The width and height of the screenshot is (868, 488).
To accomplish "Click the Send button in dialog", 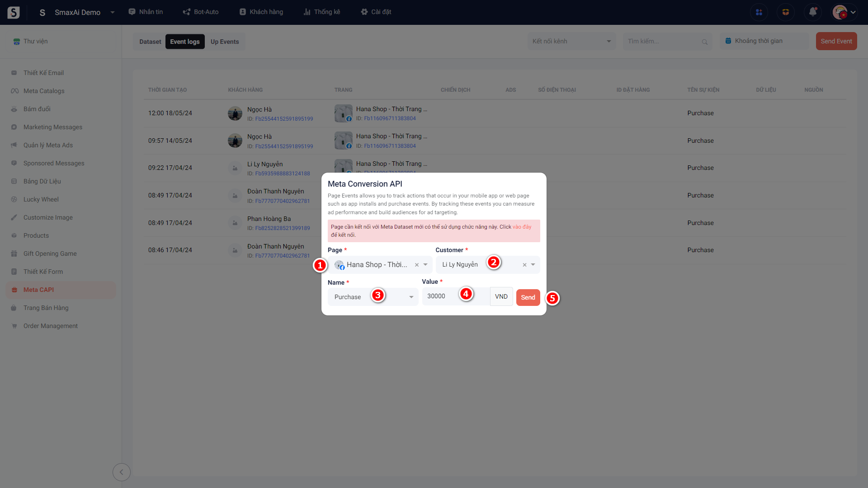I will pyautogui.click(x=528, y=297).
